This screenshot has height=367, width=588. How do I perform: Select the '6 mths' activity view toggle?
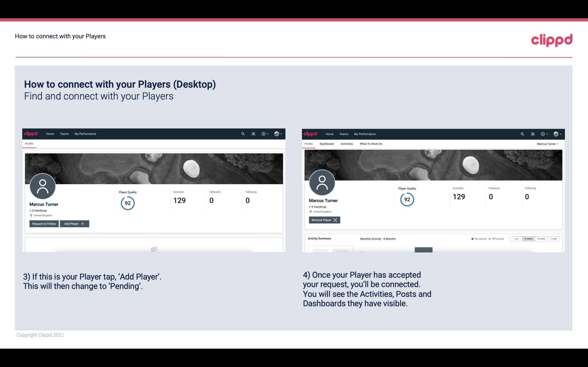click(528, 238)
